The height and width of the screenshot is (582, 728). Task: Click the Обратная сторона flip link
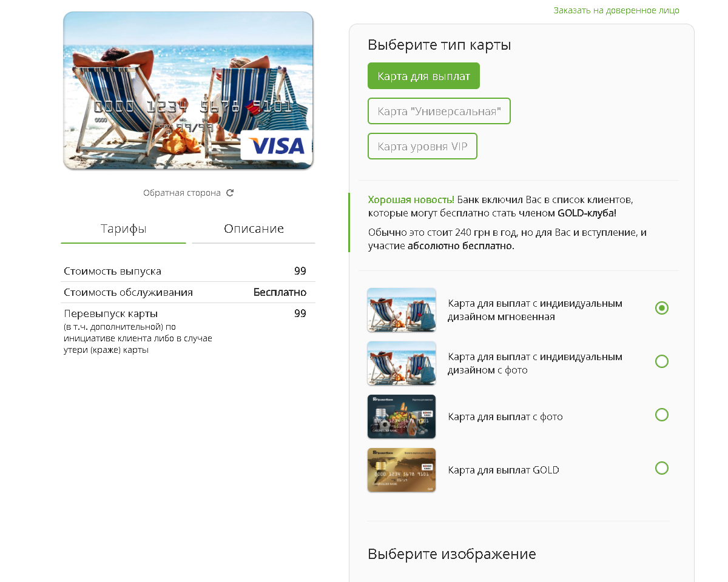pos(182,193)
